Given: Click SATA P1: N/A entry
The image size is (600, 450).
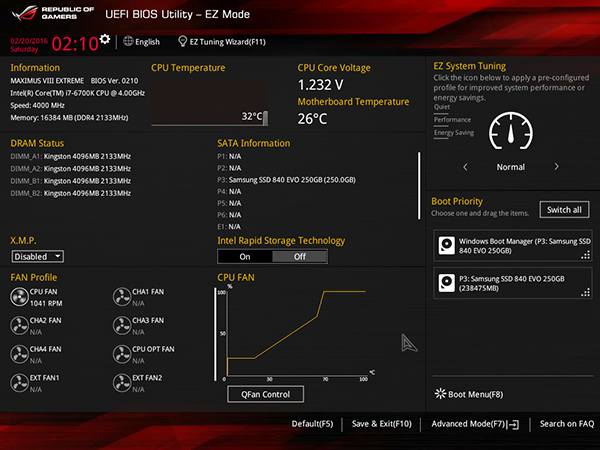Looking at the screenshot, I should (229, 156).
